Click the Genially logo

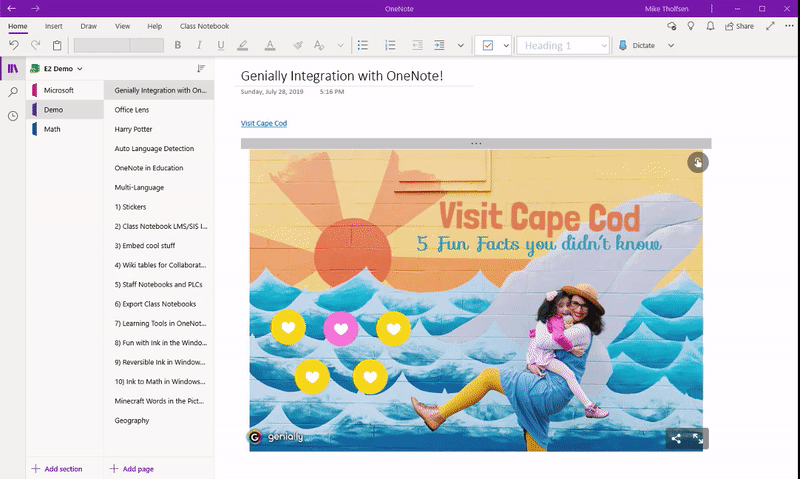(x=276, y=437)
